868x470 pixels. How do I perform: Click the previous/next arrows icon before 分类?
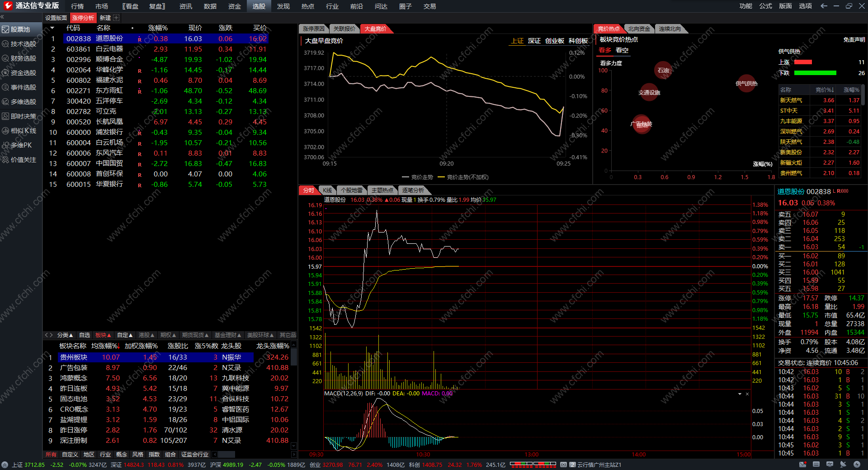pyautogui.click(x=49, y=335)
